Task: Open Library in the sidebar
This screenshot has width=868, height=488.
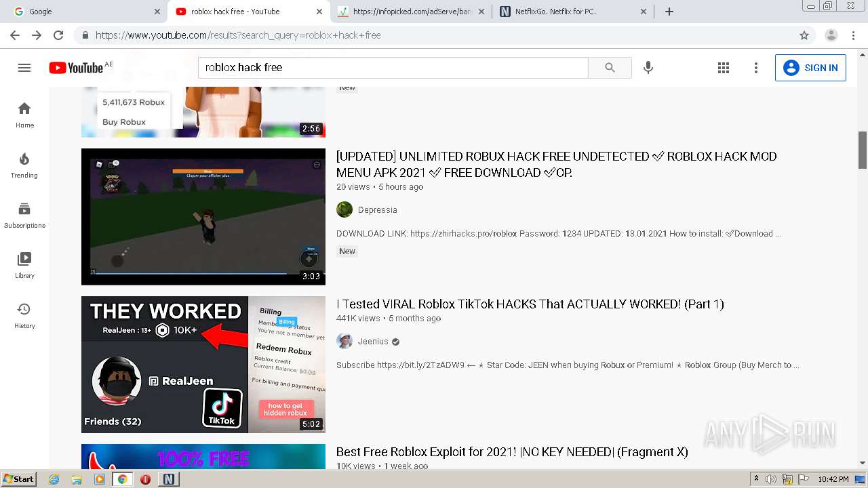Action: point(24,265)
